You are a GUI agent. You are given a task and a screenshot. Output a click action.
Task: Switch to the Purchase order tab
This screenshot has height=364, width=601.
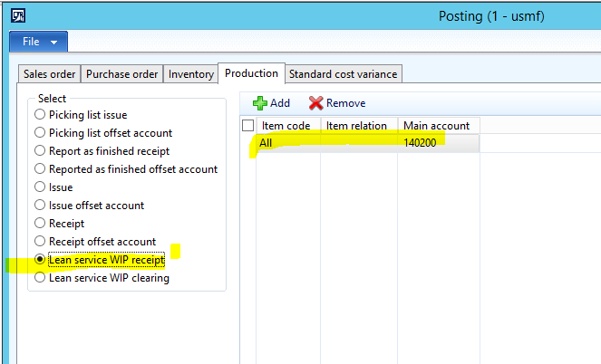[122, 74]
